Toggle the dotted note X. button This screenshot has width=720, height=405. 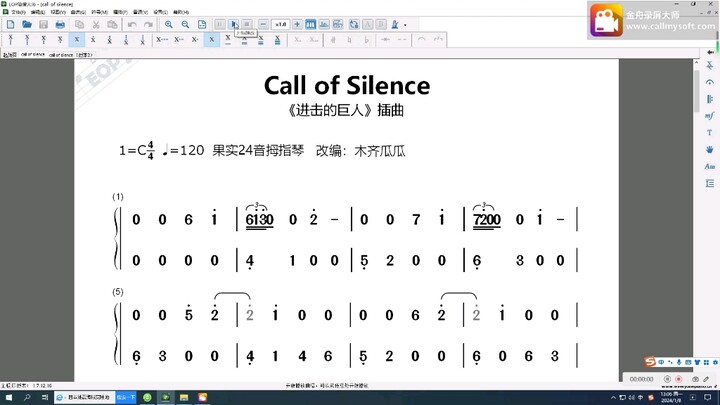(x=298, y=39)
